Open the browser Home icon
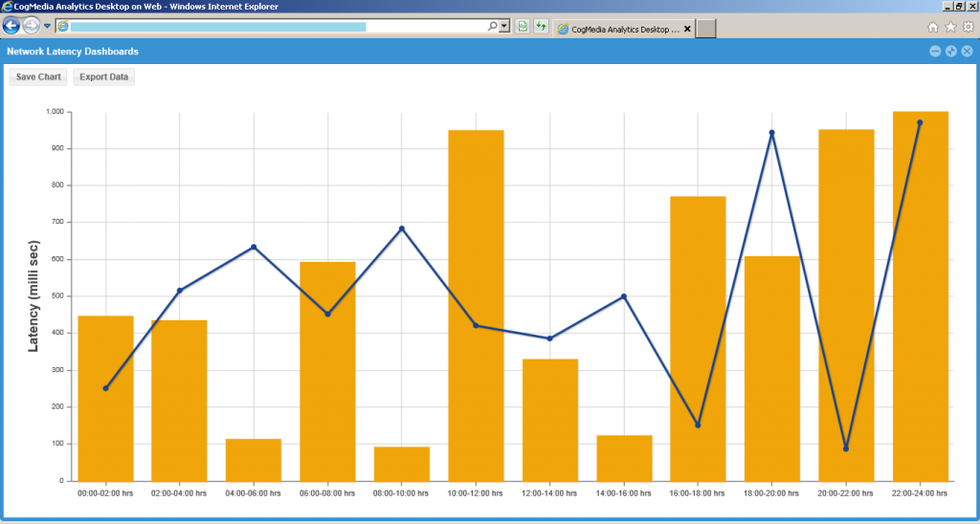This screenshot has height=524, width=980. 932,27
